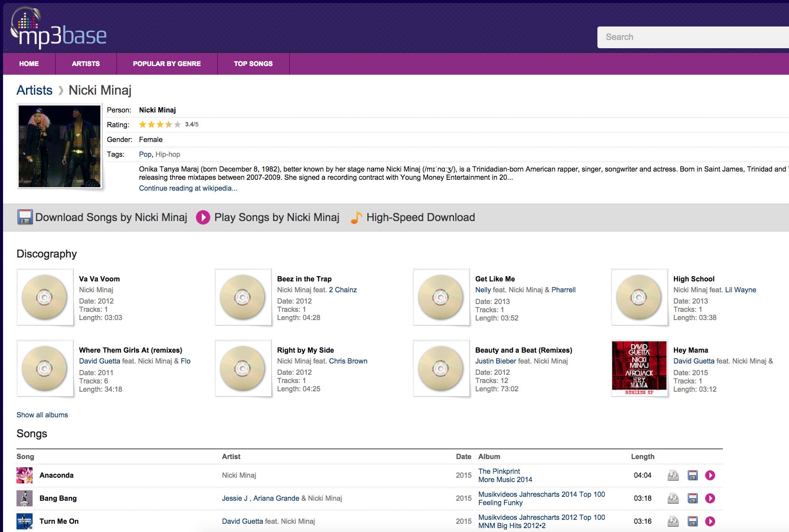Open Continue reading at wikipedia link
Screen dimensions: 789x532
click(x=188, y=188)
